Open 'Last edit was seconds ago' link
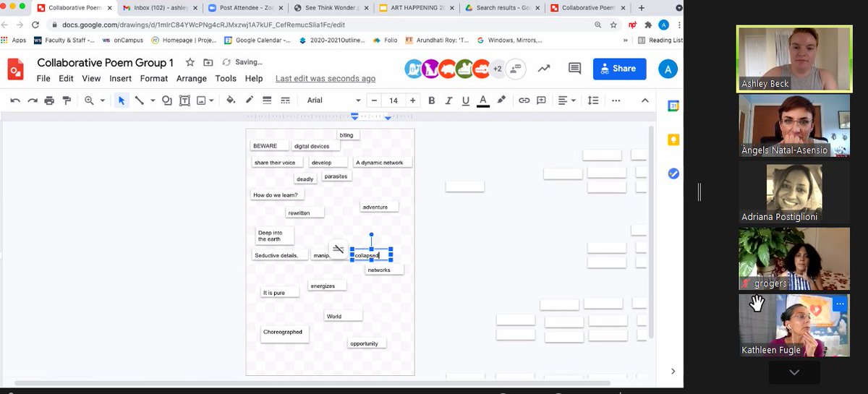Viewport: 868px width, 394px height. [325, 78]
